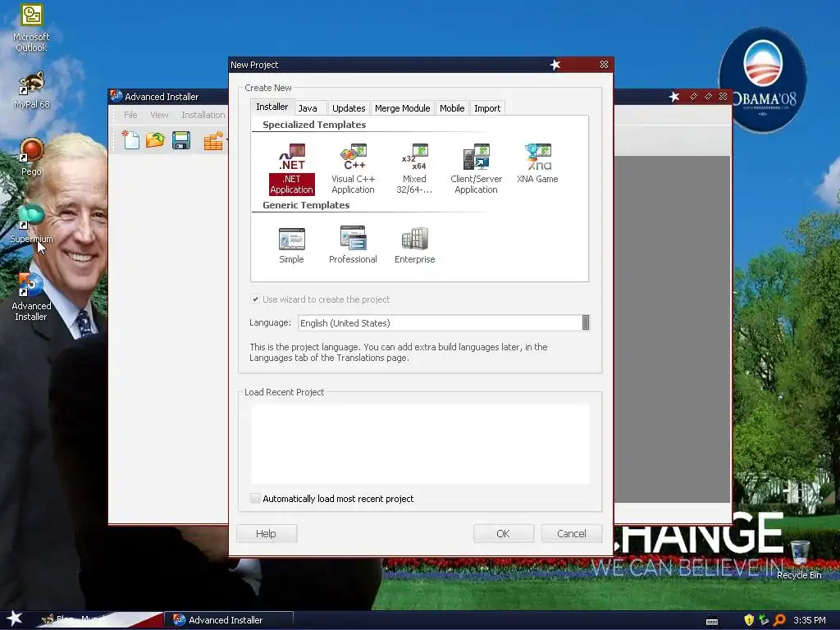Click the star icon in New Project title bar
840x630 pixels.
555,65
